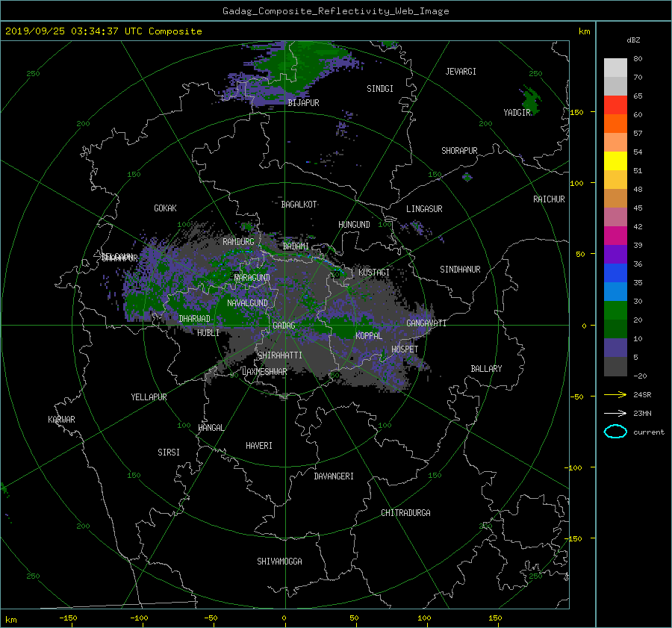
Task: Click the RAMDURG city label
Action: pyautogui.click(x=238, y=242)
